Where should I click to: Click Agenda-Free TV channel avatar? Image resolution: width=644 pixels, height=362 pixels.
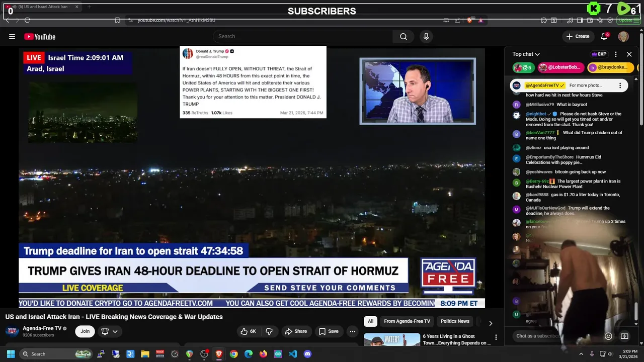click(12, 331)
